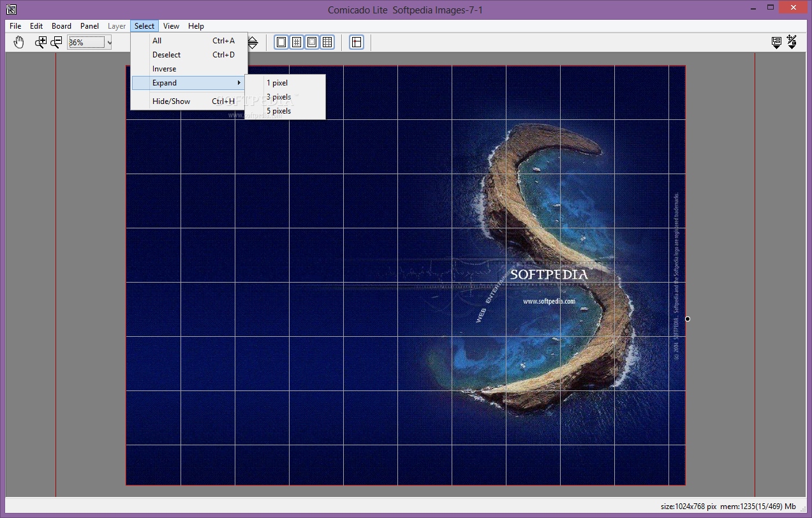Choose All from the Select menu
The image size is (812, 518).
point(189,41)
